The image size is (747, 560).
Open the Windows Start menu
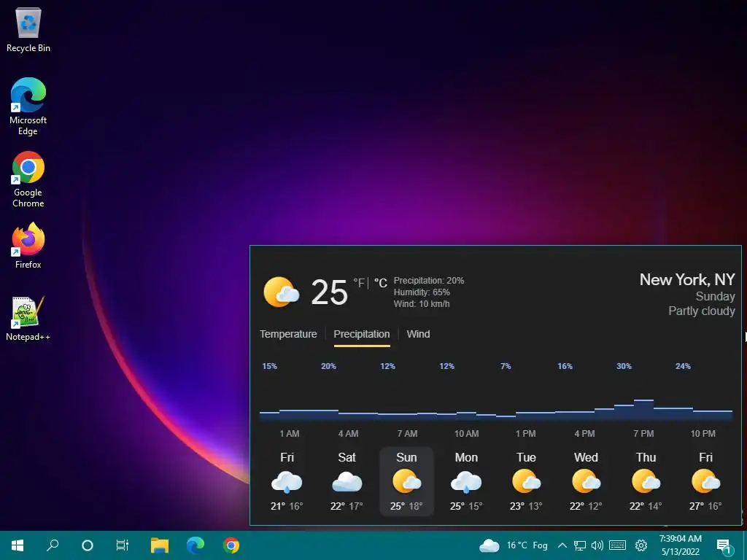pyautogui.click(x=18, y=545)
